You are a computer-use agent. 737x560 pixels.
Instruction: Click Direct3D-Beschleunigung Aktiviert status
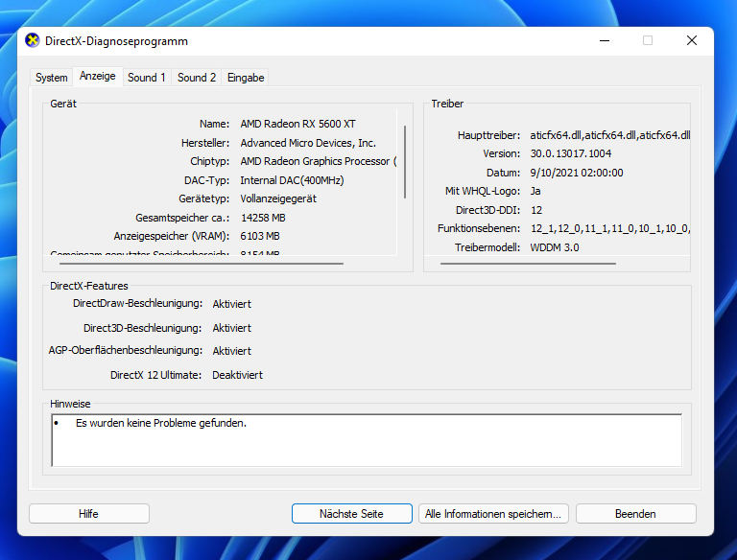[x=231, y=328]
